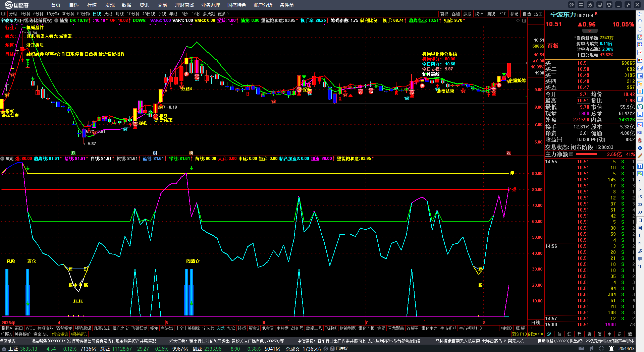Open the news document icon in sidebar
This screenshot has height=352, width=644.
point(640,68)
